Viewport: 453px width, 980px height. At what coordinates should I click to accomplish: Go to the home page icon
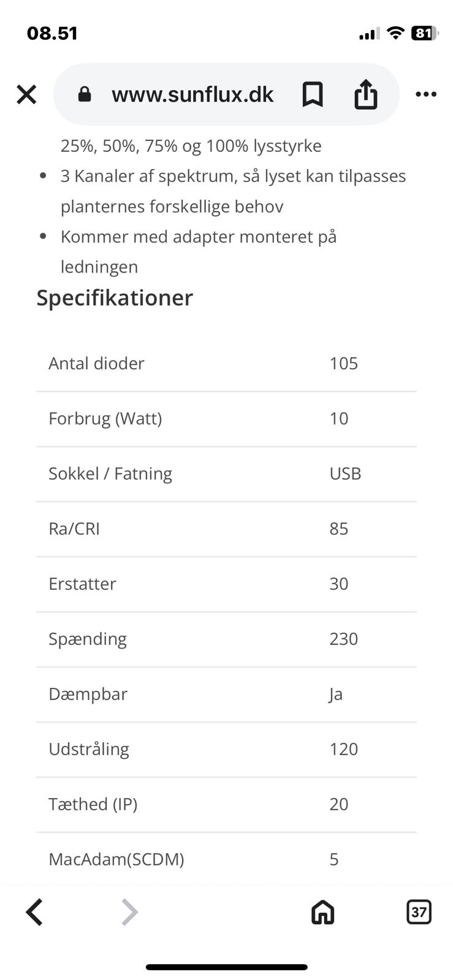click(x=322, y=912)
